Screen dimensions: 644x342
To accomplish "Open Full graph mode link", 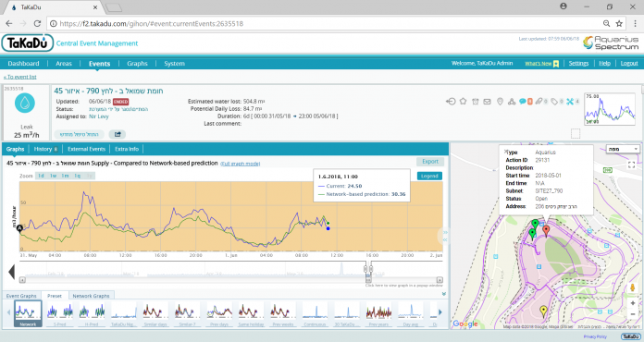I will [x=241, y=164].
